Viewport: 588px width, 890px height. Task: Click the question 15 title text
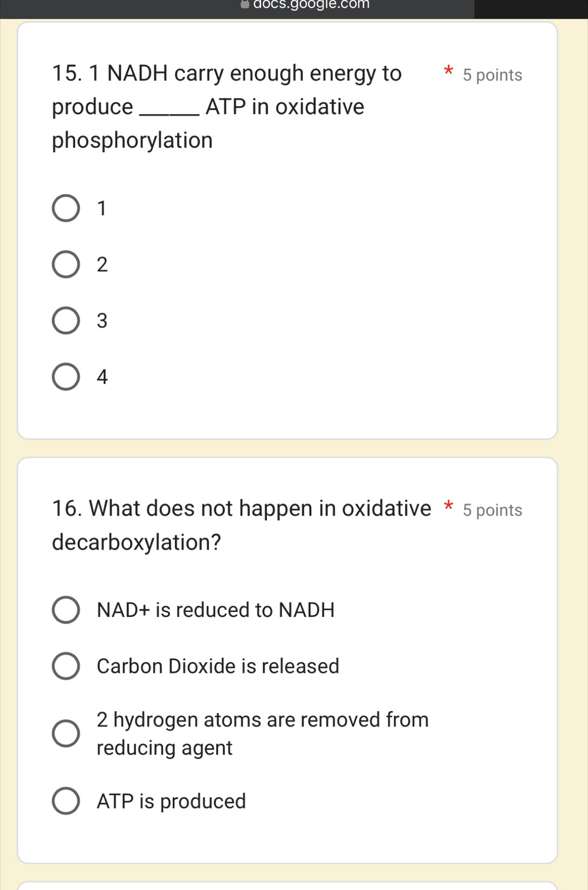pos(227,73)
